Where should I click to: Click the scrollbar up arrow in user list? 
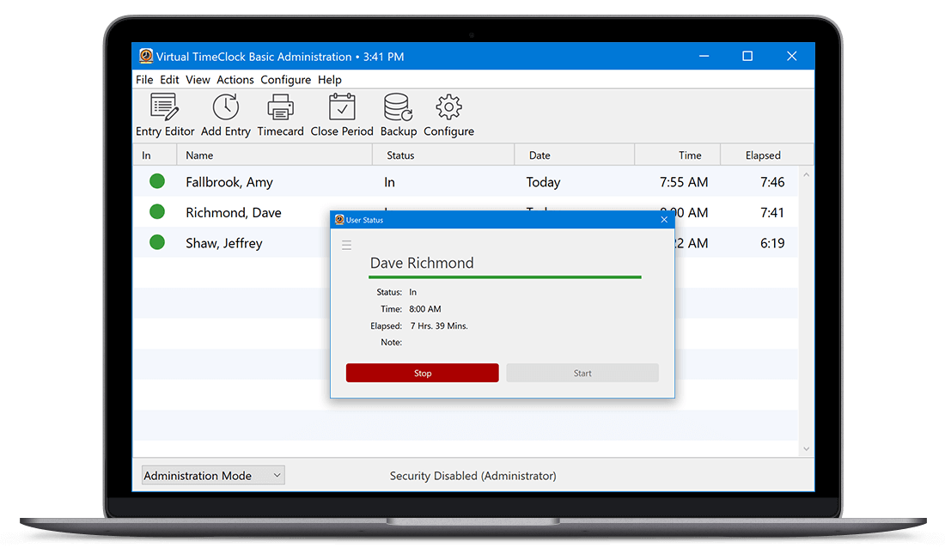(x=807, y=175)
